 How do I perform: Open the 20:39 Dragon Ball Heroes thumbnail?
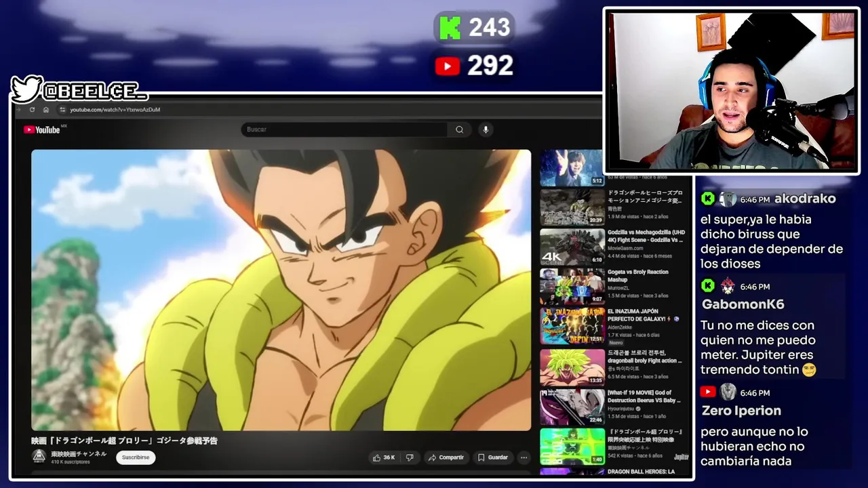tap(572, 207)
